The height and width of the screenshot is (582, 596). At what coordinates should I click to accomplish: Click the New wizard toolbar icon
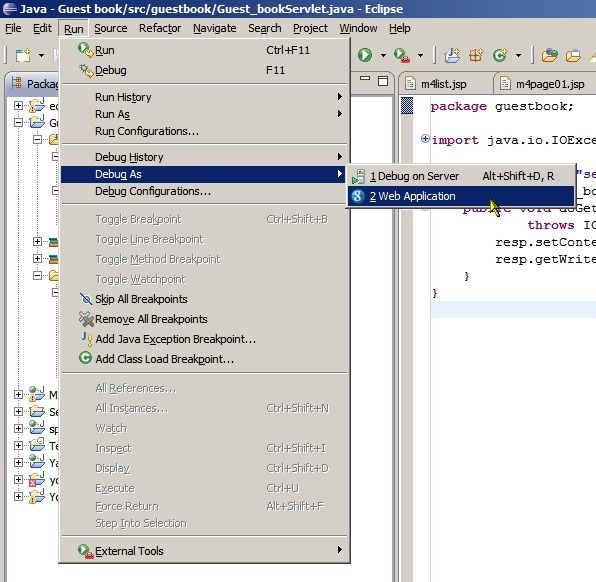coord(23,56)
